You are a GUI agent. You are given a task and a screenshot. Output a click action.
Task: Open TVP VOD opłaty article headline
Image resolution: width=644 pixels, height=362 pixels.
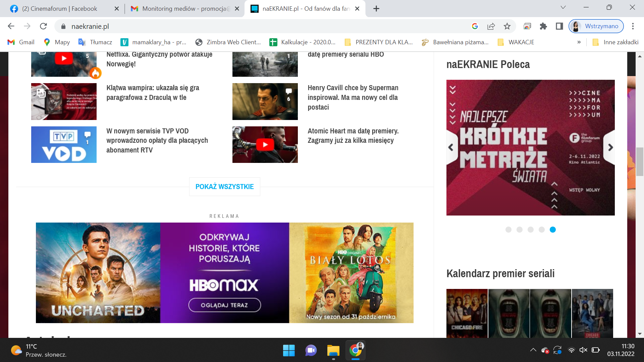[157, 140]
